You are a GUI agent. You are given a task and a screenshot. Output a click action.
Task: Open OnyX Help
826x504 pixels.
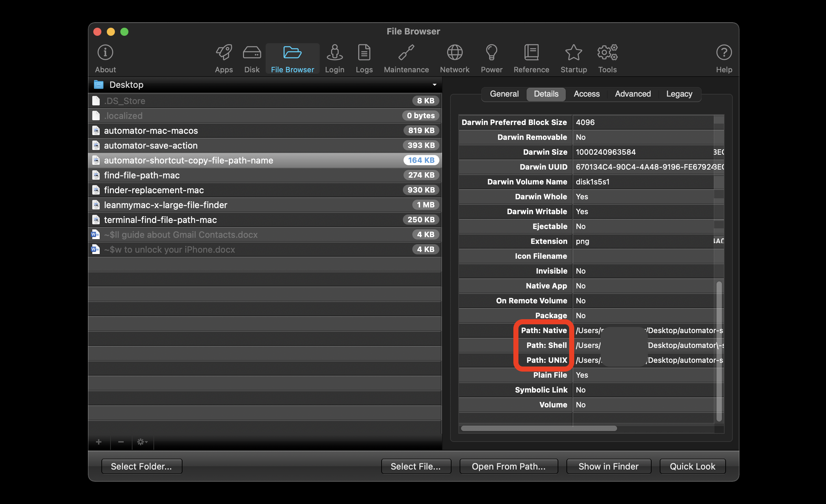click(724, 58)
